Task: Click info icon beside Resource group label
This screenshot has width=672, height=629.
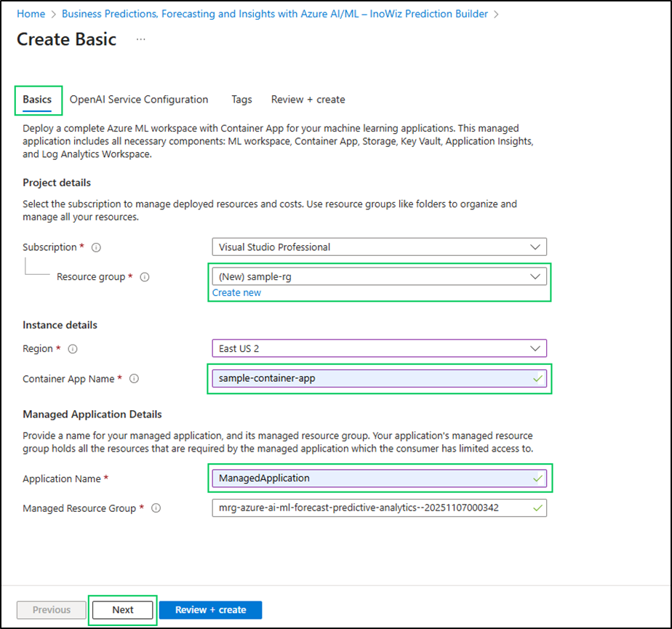Action: pyautogui.click(x=144, y=277)
